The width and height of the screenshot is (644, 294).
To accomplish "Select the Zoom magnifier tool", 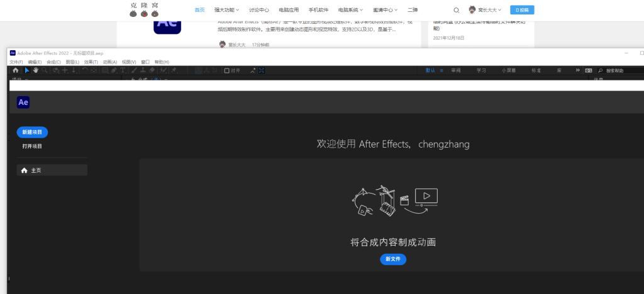I will 45,70.
